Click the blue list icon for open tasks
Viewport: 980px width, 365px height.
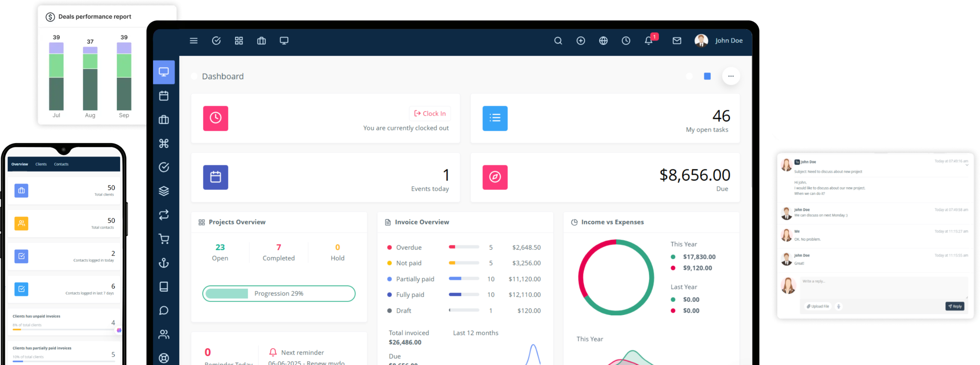pyautogui.click(x=495, y=118)
